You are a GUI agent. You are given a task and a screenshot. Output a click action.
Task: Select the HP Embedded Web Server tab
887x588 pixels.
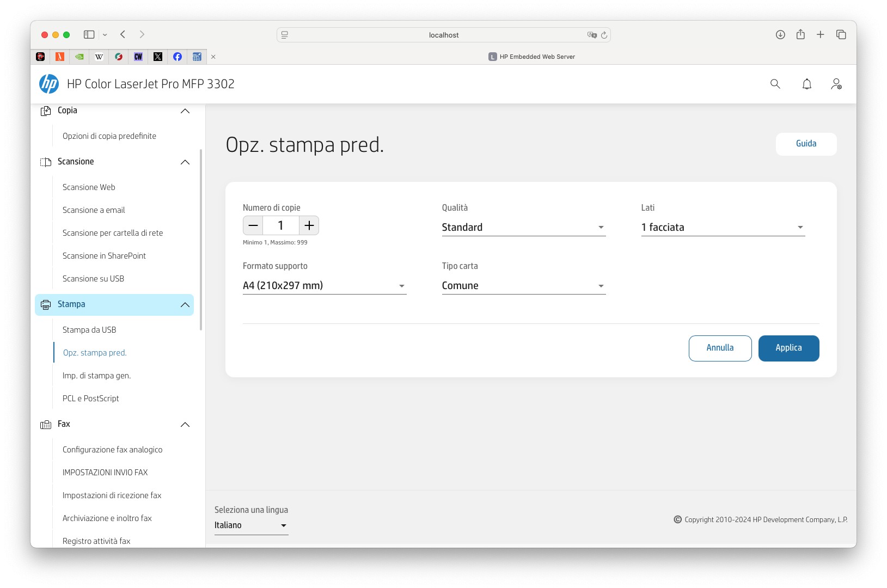tap(531, 57)
